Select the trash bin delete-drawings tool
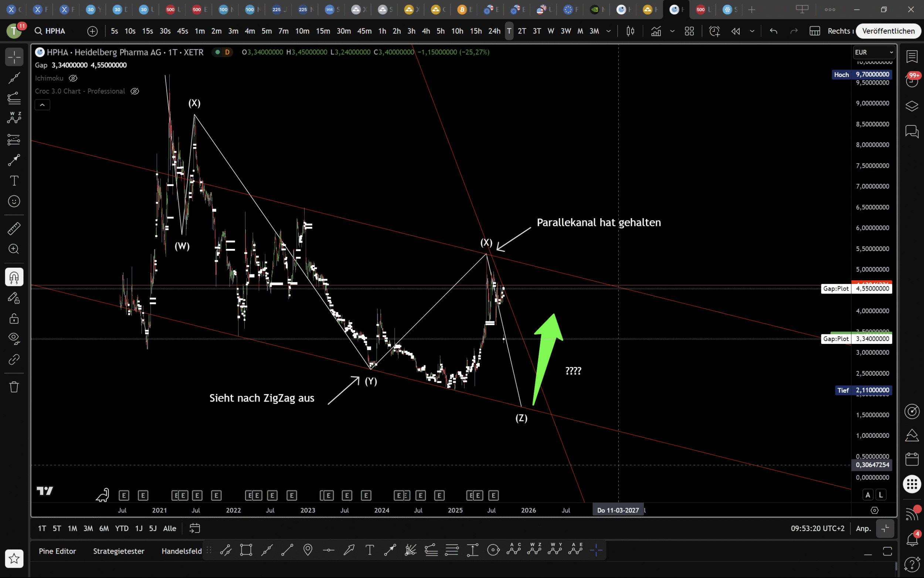Viewport: 924px width, 578px height. 14,387
